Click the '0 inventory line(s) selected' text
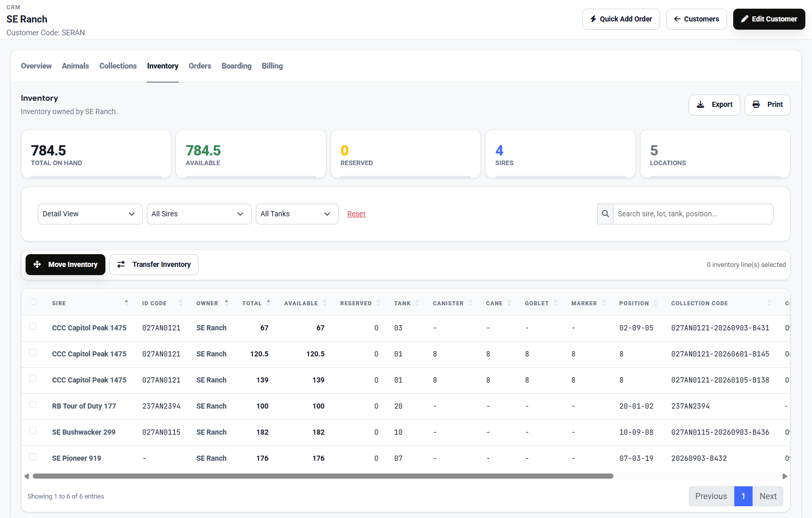Viewport: 812px width, 518px height. (747, 265)
